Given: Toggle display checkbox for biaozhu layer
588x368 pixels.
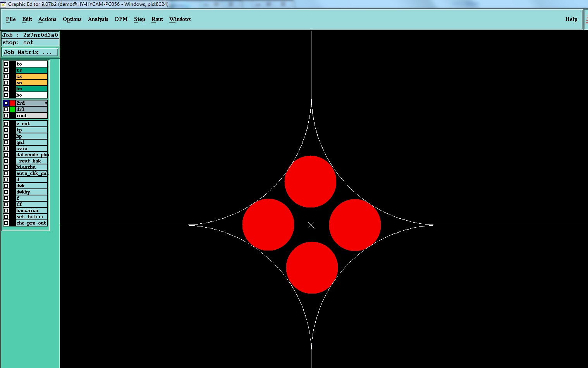Looking at the screenshot, I should 6,167.
